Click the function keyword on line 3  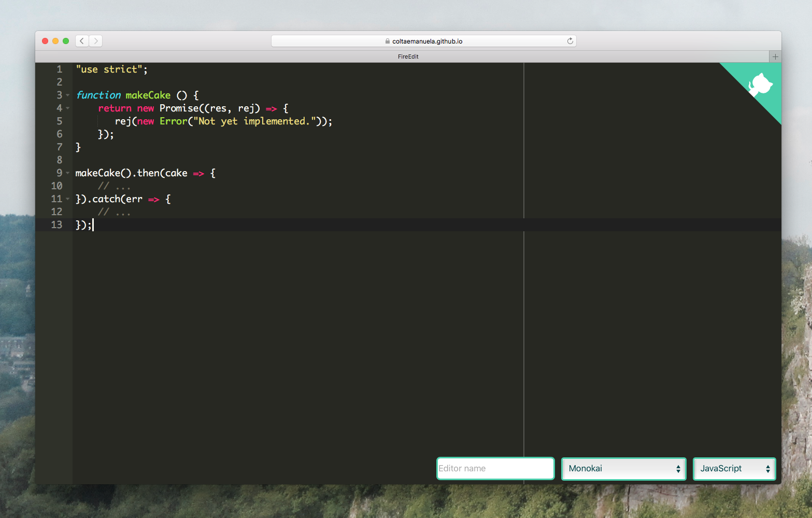click(98, 95)
